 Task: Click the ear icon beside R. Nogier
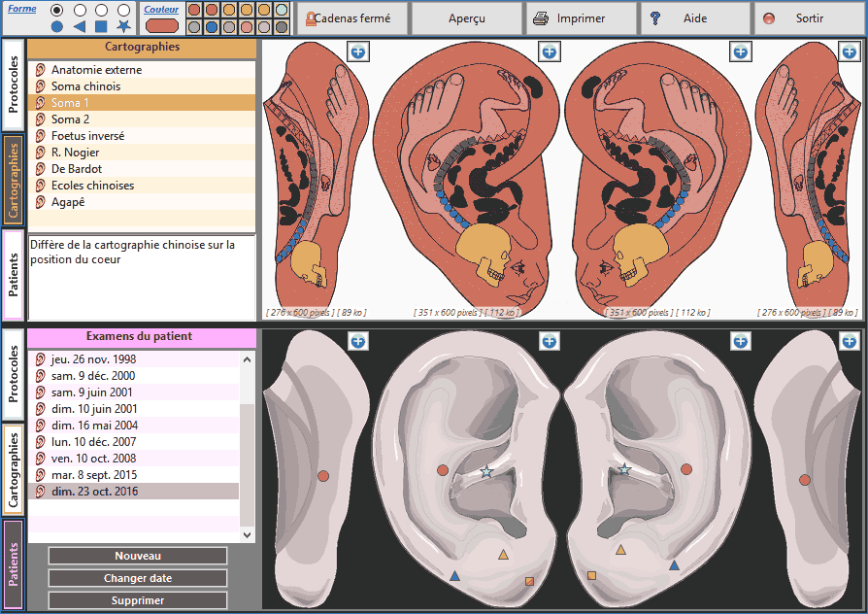(41, 153)
